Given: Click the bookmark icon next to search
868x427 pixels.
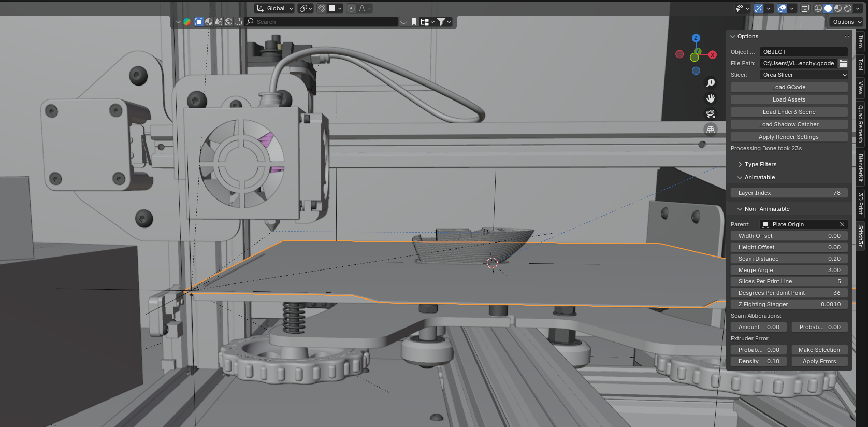Looking at the screenshot, I should [x=414, y=22].
